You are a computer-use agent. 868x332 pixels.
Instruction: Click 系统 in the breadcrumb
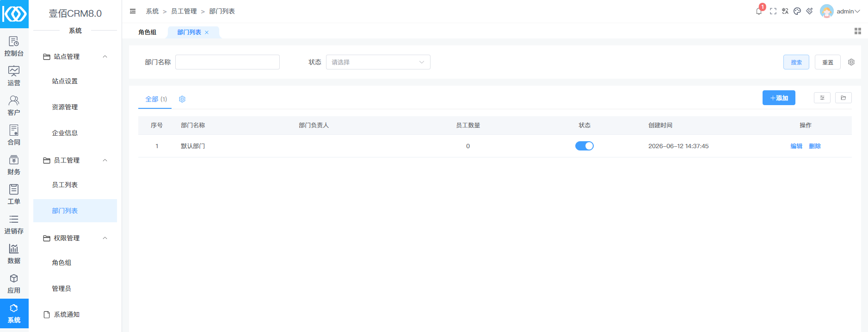152,11
